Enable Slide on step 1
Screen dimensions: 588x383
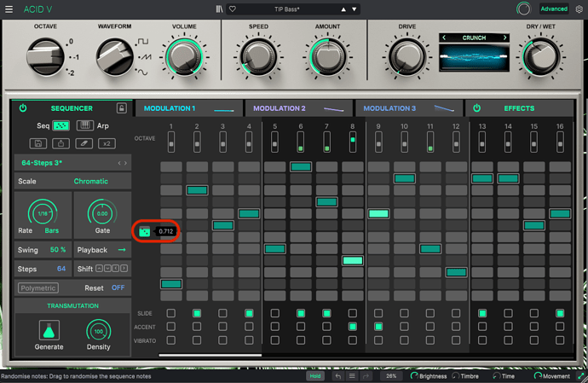click(x=171, y=313)
